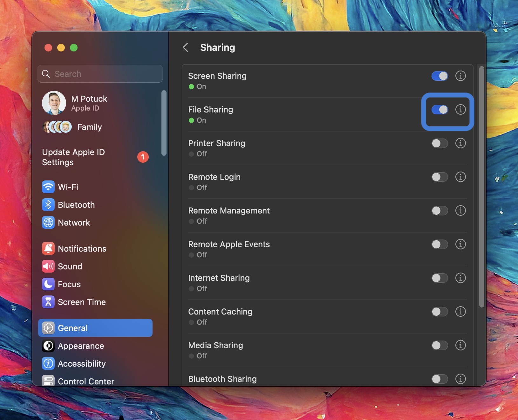Click the Search field in sidebar
Image resolution: width=518 pixels, height=420 pixels.
click(x=100, y=74)
